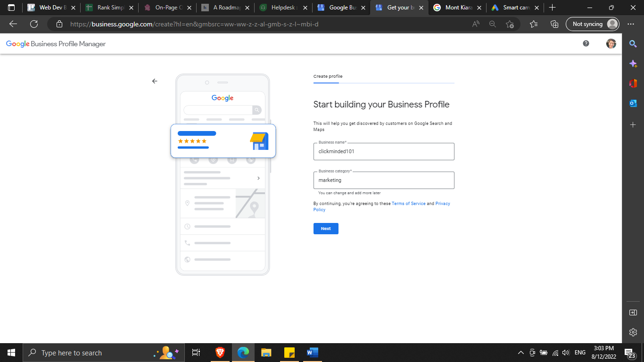Open the Google account profile avatar
The width and height of the screenshot is (644, 362).
611,43
